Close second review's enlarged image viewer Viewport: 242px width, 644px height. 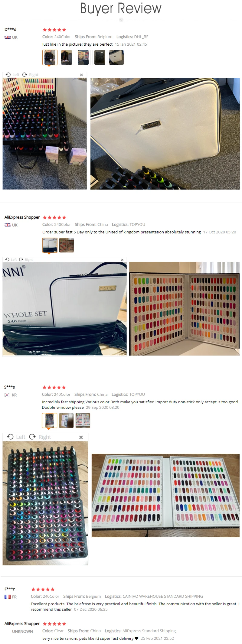(122, 260)
